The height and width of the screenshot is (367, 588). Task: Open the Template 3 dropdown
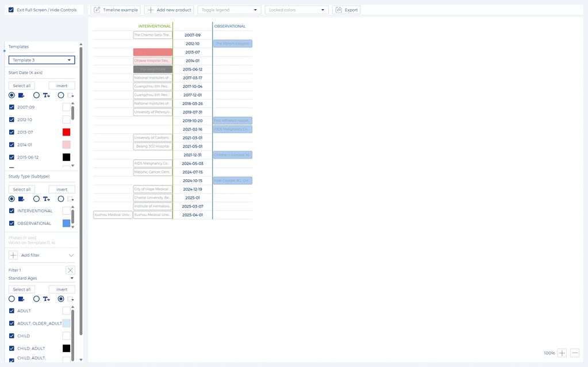point(41,60)
